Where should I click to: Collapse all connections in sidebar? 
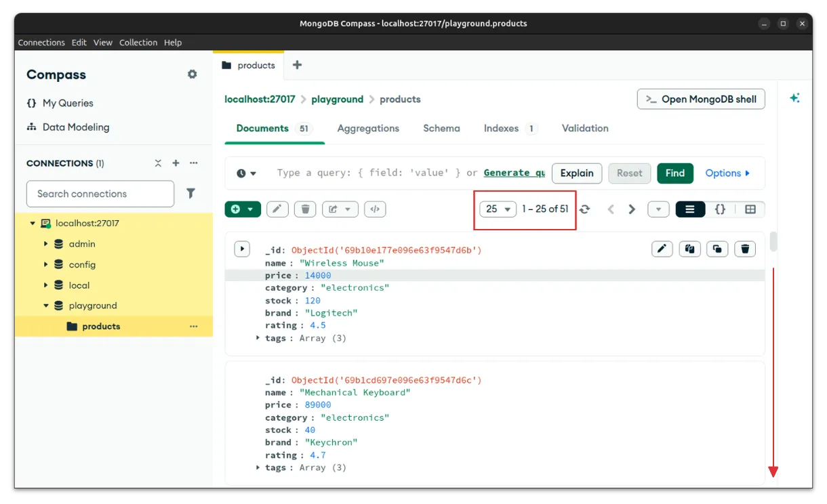point(158,163)
